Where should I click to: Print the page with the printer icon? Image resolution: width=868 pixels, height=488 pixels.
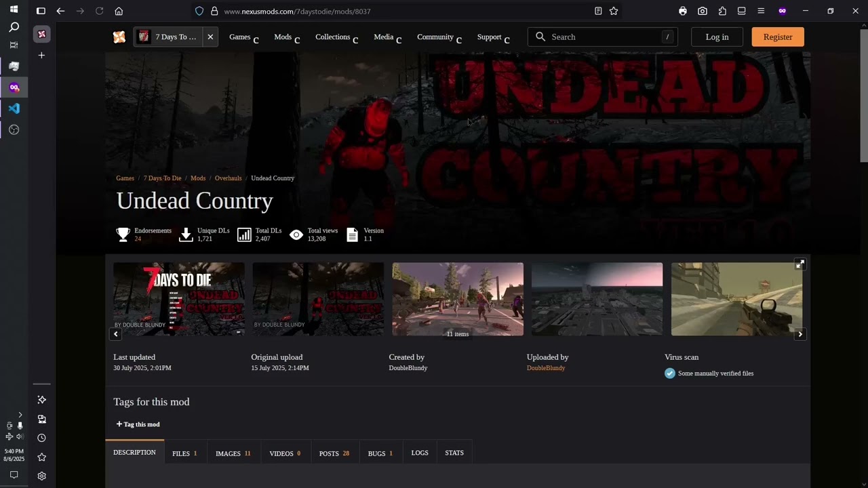coord(683,11)
